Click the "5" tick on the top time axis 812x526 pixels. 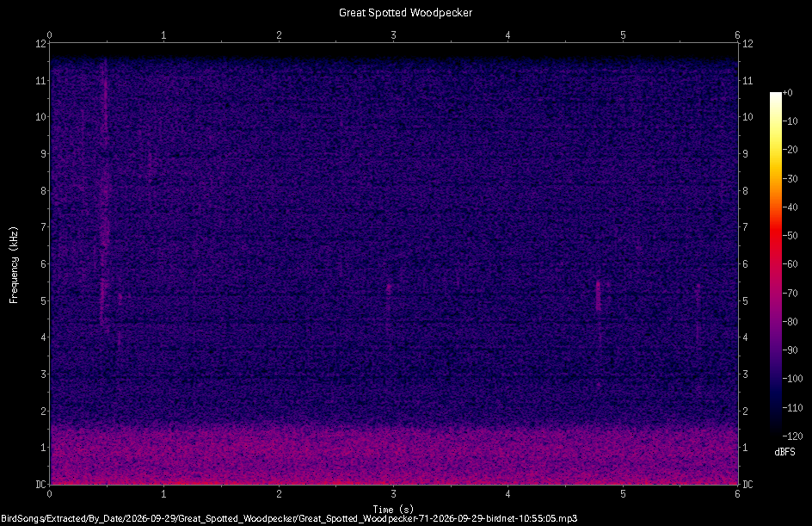[x=623, y=35]
